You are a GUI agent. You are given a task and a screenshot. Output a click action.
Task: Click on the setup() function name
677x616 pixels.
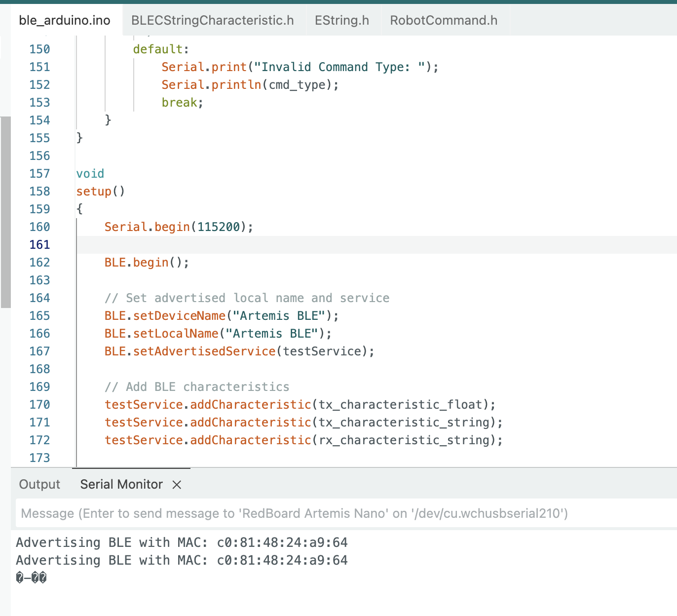pyautogui.click(x=94, y=192)
